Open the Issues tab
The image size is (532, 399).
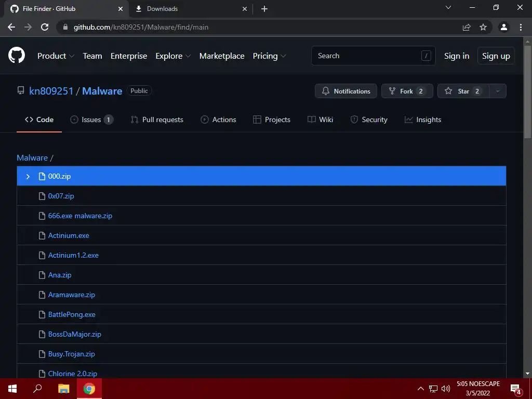[x=91, y=119]
